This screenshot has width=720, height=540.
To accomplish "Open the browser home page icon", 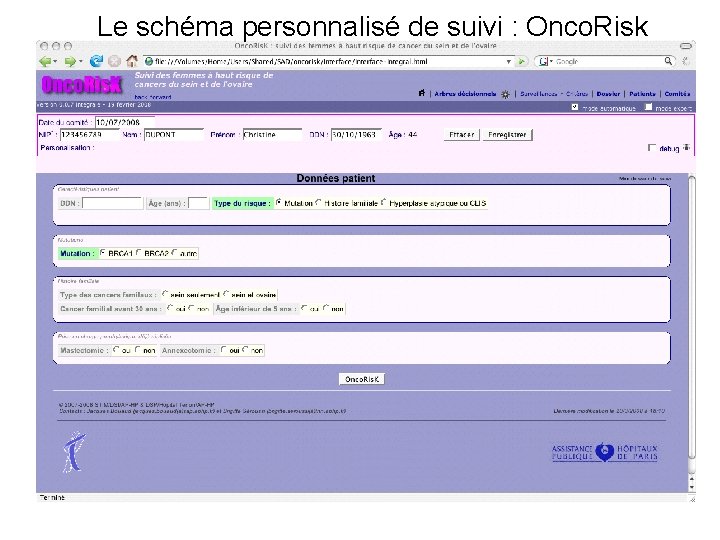I will click(x=132, y=61).
